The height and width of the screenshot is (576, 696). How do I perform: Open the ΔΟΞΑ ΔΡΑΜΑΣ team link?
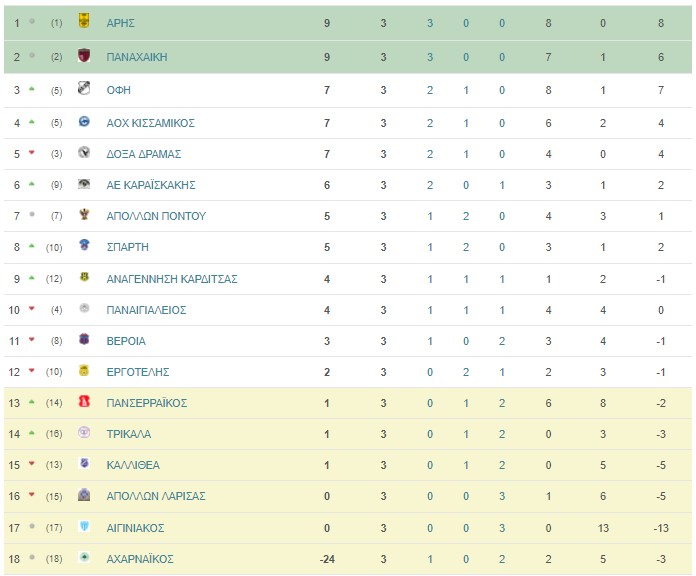point(143,154)
